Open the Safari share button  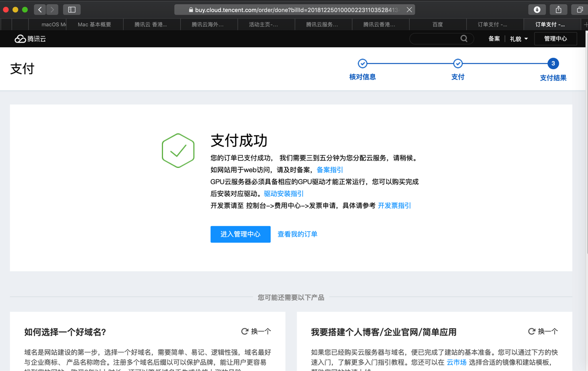[558, 10]
